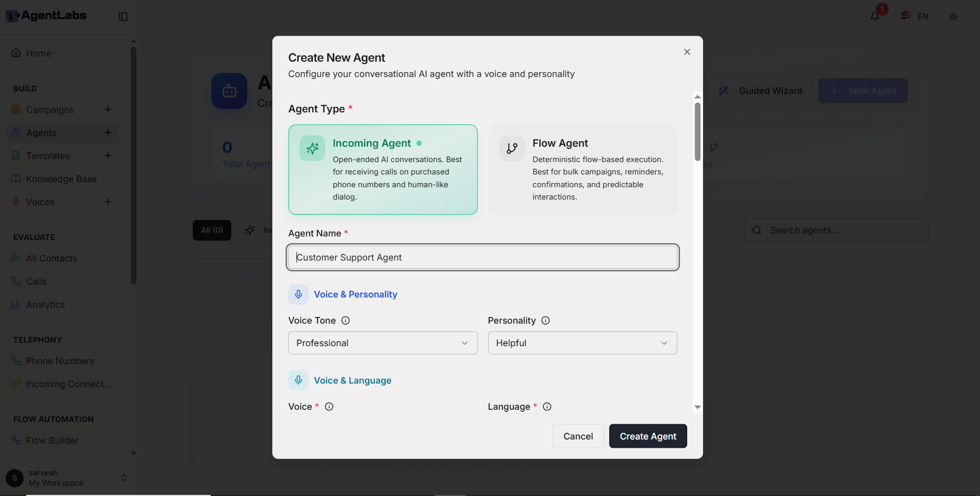Click the sidebar scroll down arrow
Viewport: 980px width, 496px height.
tap(134, 454)
